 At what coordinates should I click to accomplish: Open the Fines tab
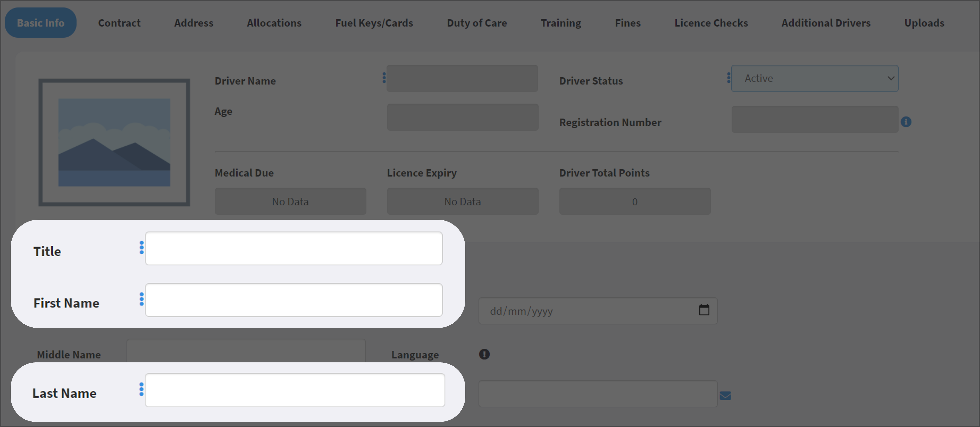pyautogui.click(x=628, y=23)
